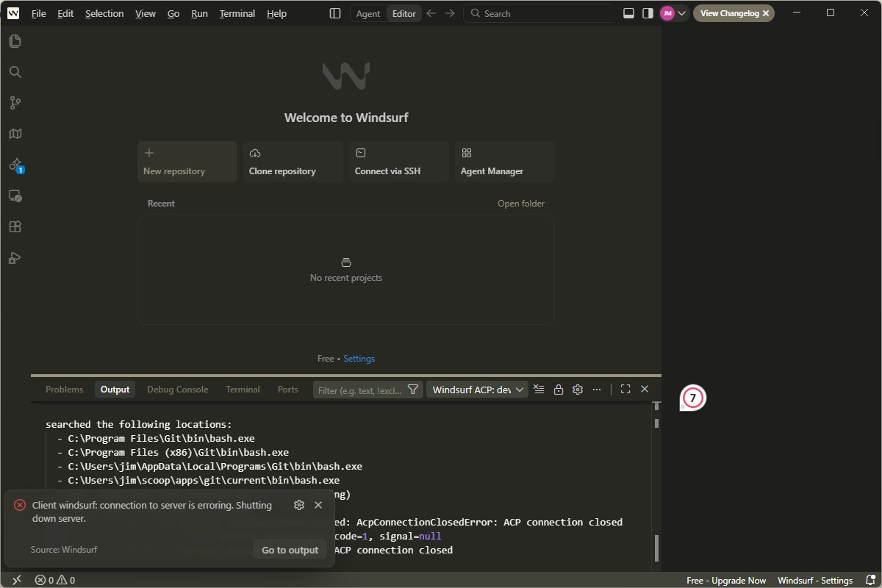Click the Clone repository card
This screenshot has width=882, height=588.
293,162
